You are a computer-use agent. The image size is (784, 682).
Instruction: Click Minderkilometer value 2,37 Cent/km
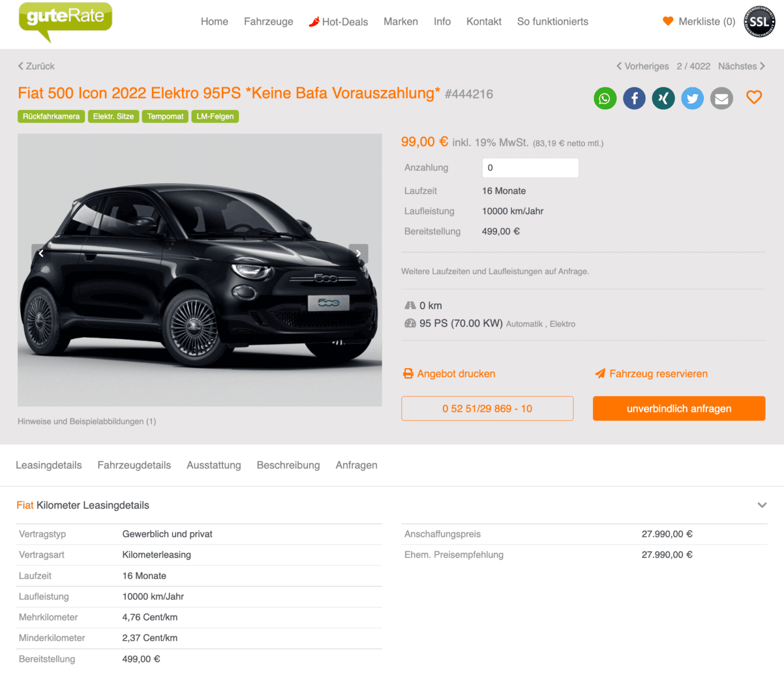click(x=150, y=638)
